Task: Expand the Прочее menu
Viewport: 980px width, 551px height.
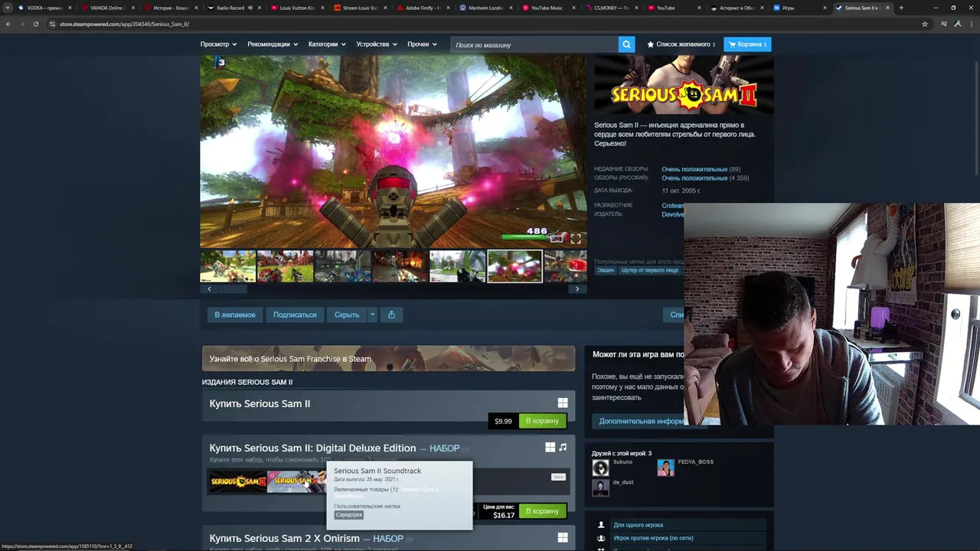Action: (422, 44)
